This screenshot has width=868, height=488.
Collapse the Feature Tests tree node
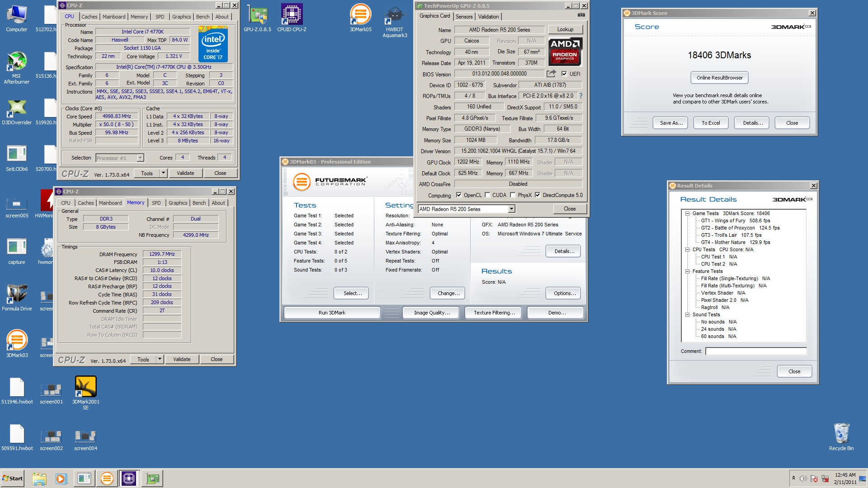pos(687,271)
